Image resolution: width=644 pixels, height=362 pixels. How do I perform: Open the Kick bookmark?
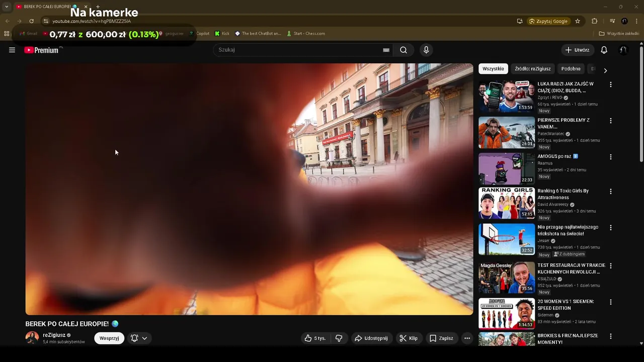[222, 34]
